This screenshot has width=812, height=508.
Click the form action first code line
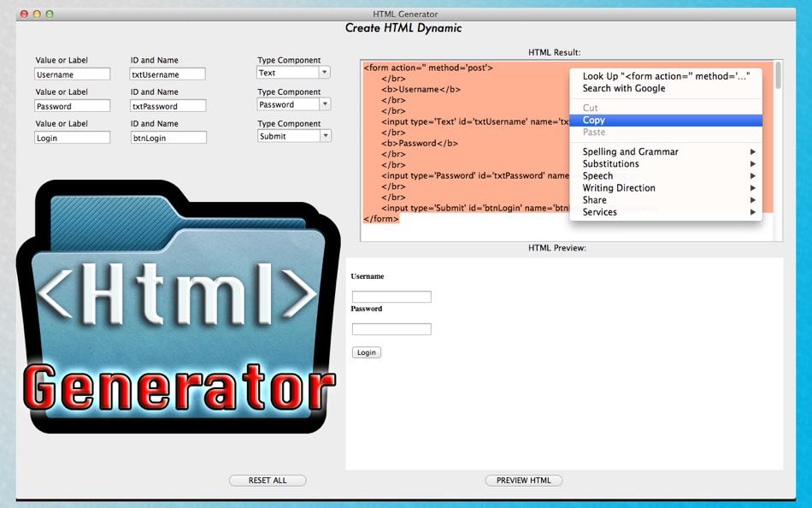coord(428,68)
